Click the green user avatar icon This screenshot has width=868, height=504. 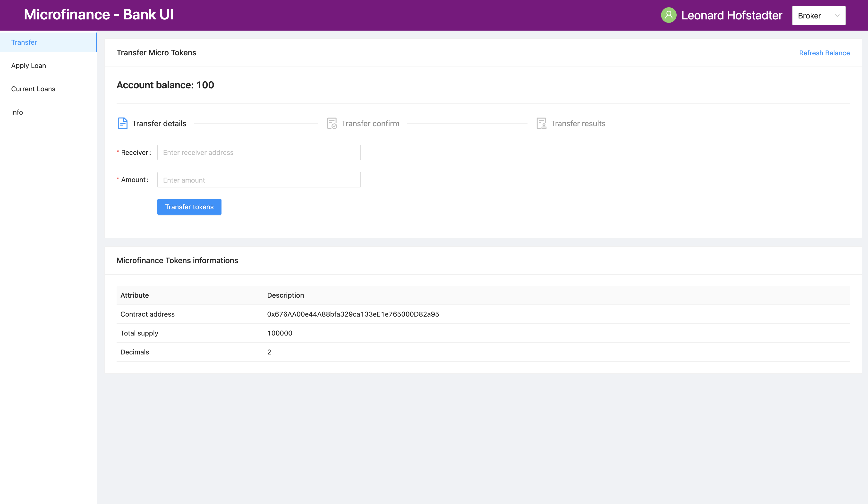coord(669,15)
